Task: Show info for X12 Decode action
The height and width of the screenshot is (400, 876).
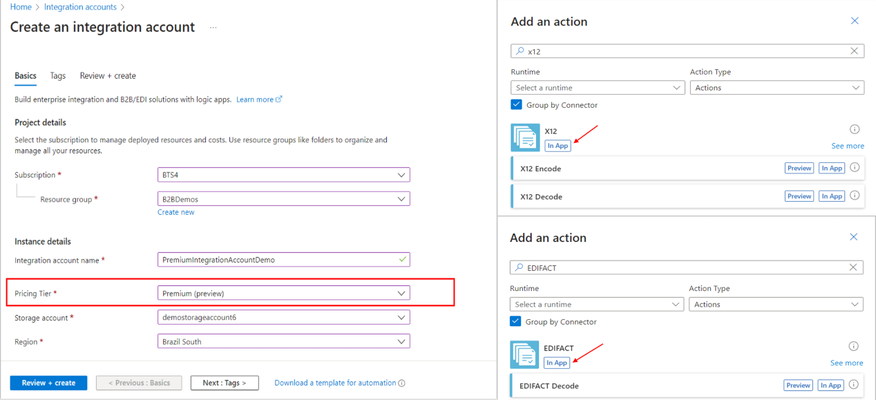Action: tap(854, 196)
